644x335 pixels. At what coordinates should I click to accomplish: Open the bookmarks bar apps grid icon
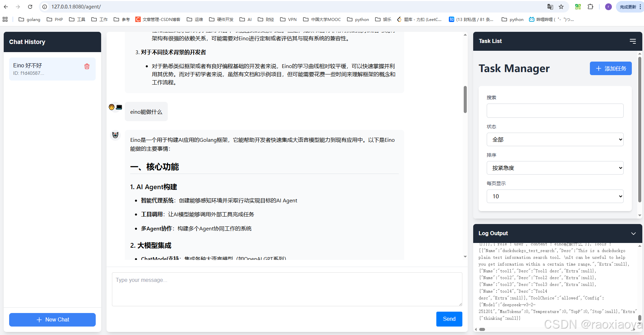pos(5,19)
